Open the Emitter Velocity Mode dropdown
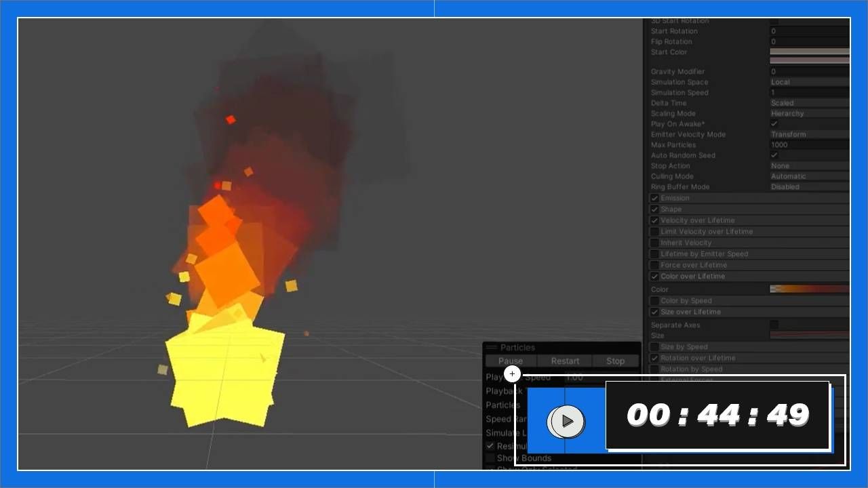Viewport: 868px width, 488px height. pyautogui.click(x=810, y=134)
